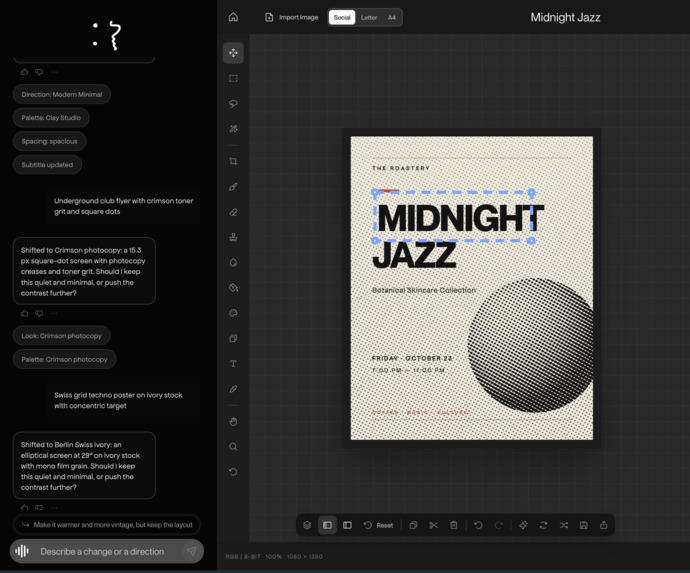Screen dimensions: 690x573
Task: Click 'THE ROASTERY' text on poster
Action: (x=401, y=168)
